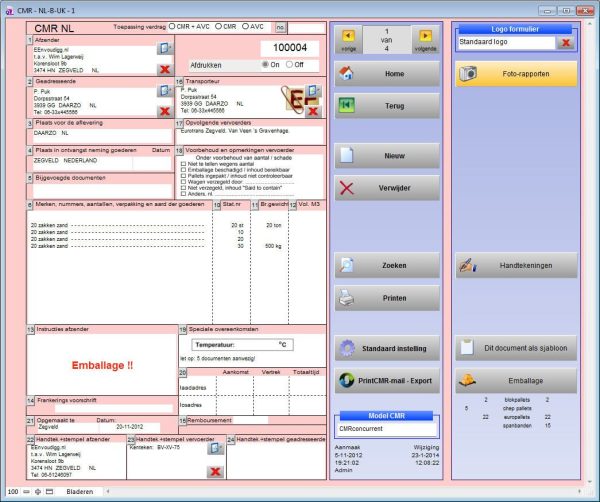Open the Bladeren mode popup at bottom

coord(80,492)
